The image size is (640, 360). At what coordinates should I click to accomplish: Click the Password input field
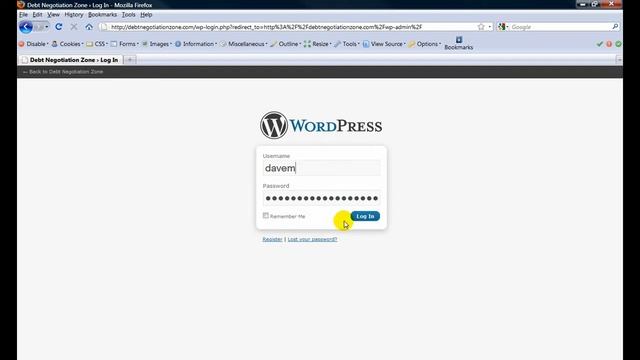(x=322, y=198)
